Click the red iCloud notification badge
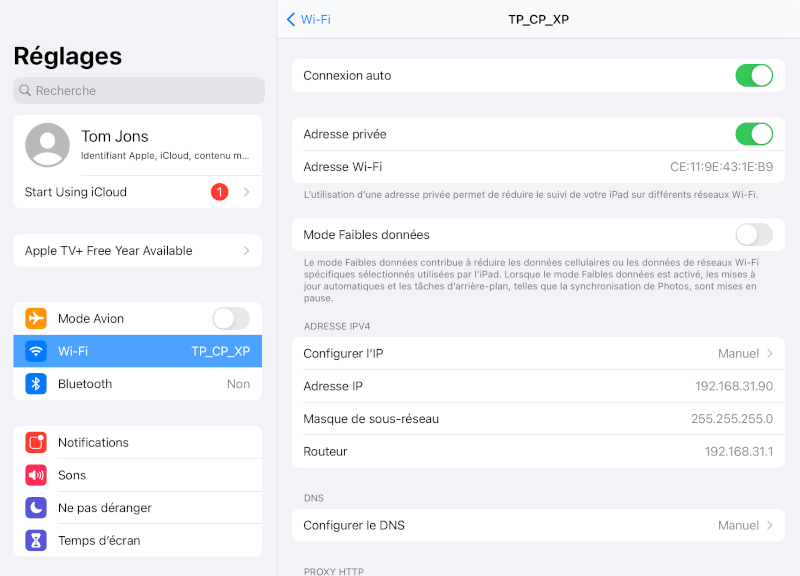Viewport: 800px width, 576px height. [219, 191]
